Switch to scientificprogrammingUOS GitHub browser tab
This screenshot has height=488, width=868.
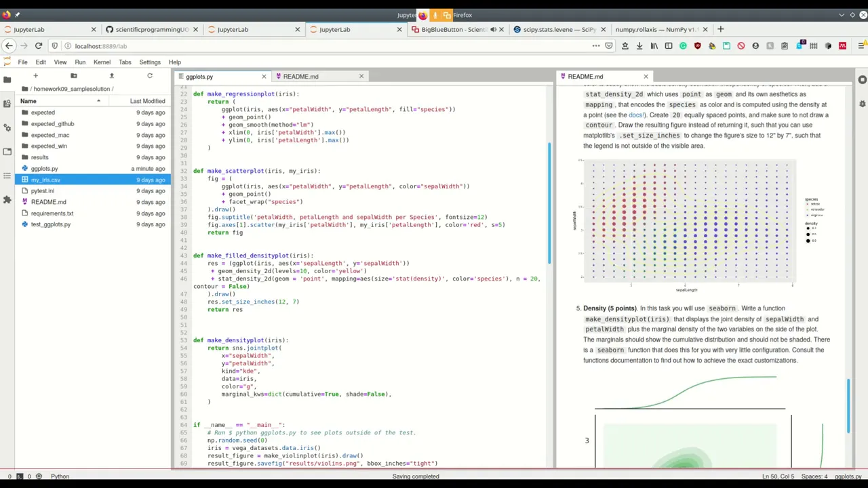(152, 29)
